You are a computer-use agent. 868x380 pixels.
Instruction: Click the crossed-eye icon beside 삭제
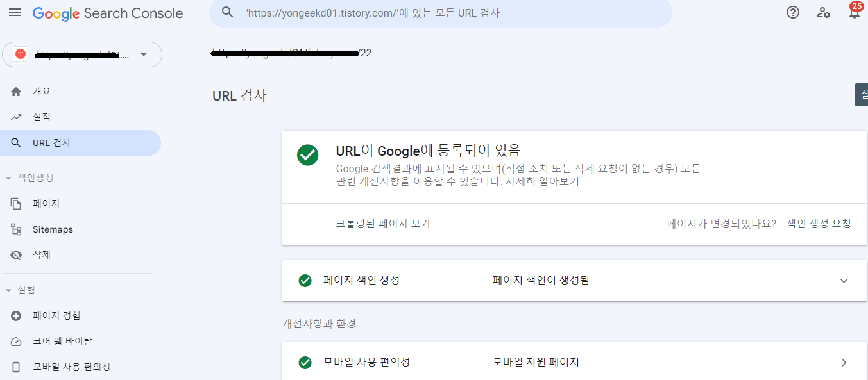click(x=17, y=255)
